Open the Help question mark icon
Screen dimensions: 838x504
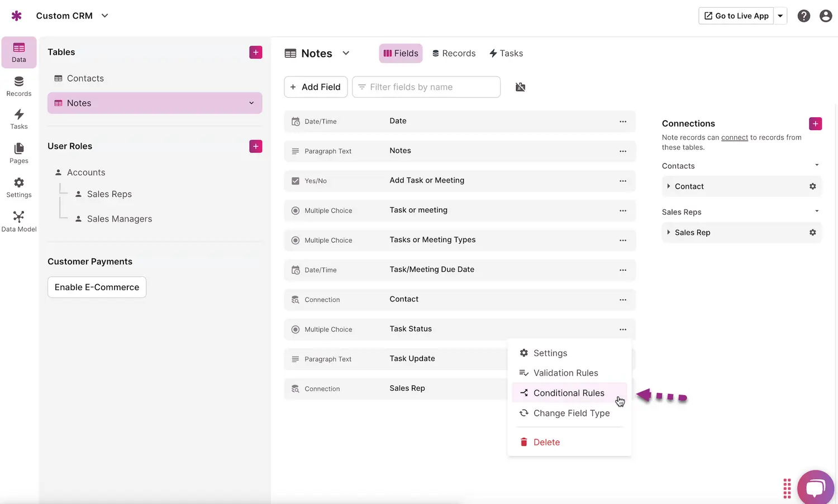click(x=803, y=16)
